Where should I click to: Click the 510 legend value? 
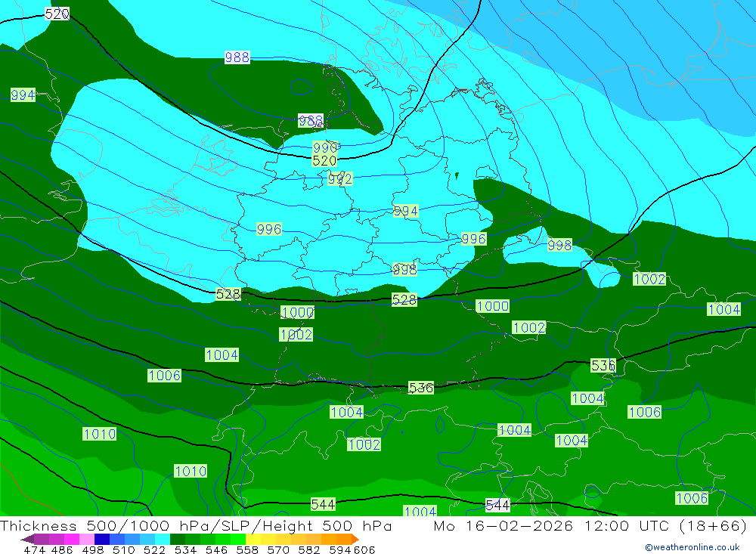point(124,549)
